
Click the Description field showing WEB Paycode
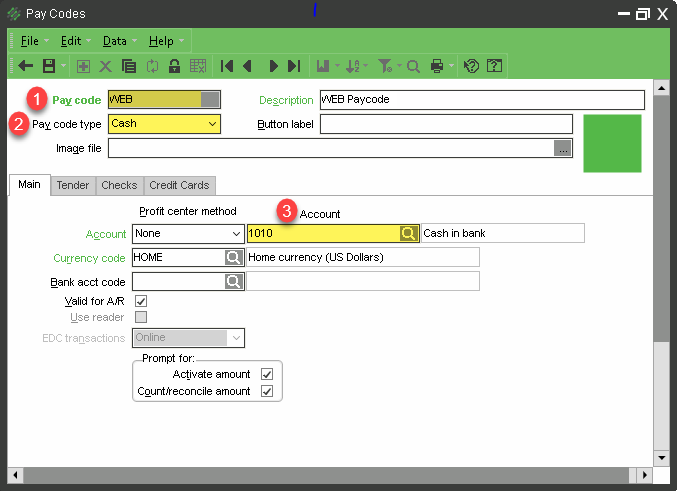click(482, 100)
